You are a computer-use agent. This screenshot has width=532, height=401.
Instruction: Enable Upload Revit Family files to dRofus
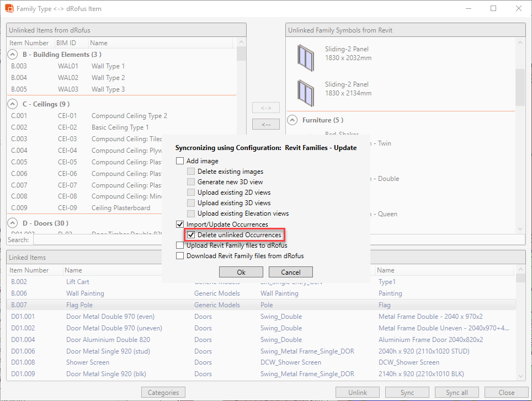(180, 245)
